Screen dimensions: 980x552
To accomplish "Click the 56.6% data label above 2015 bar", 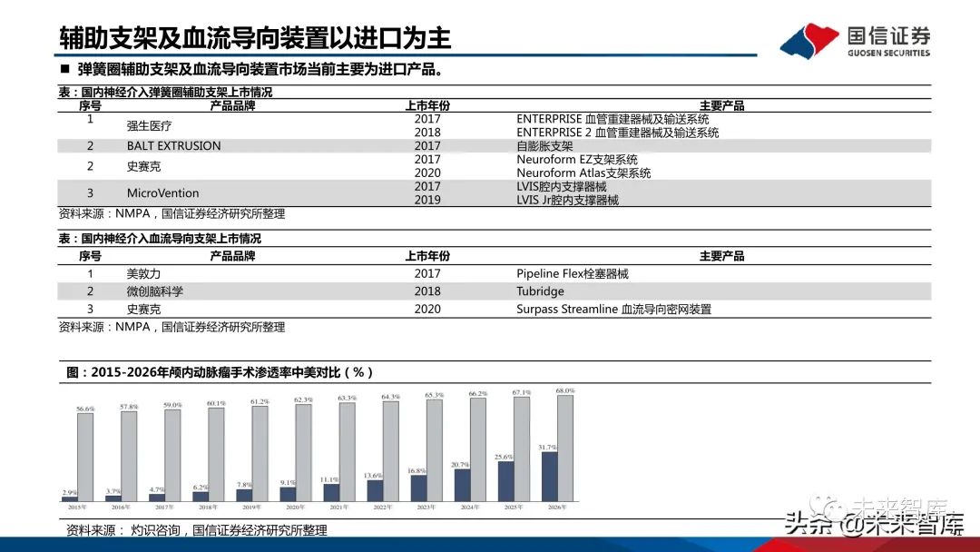I will pyautogui.click(x=85, y=409).
